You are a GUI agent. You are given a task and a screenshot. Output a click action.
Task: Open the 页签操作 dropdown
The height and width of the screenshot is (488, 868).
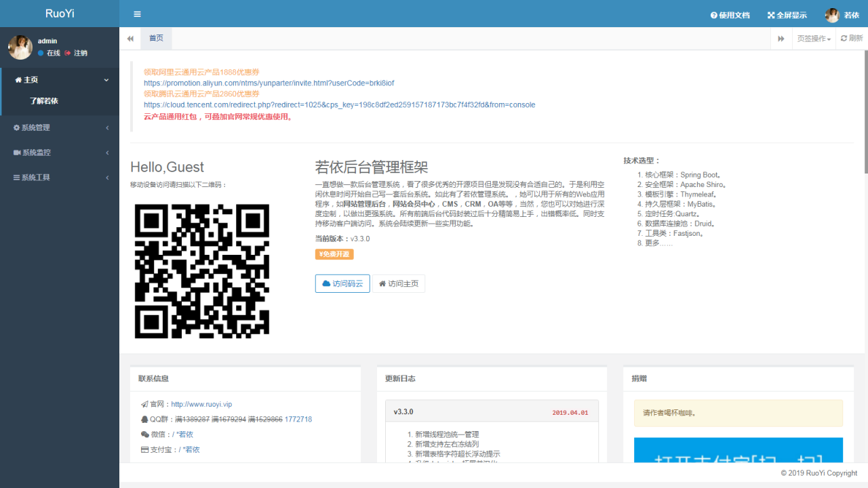814,39
